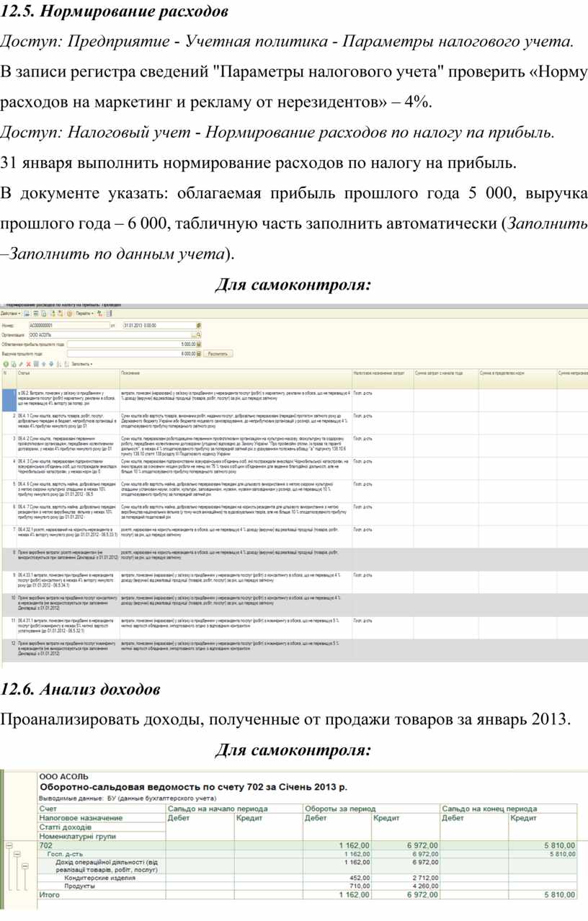Collapse the Госп. д-сть group in report
The width and height of the screenshot is (588, 921).
[x=17, y=854]
